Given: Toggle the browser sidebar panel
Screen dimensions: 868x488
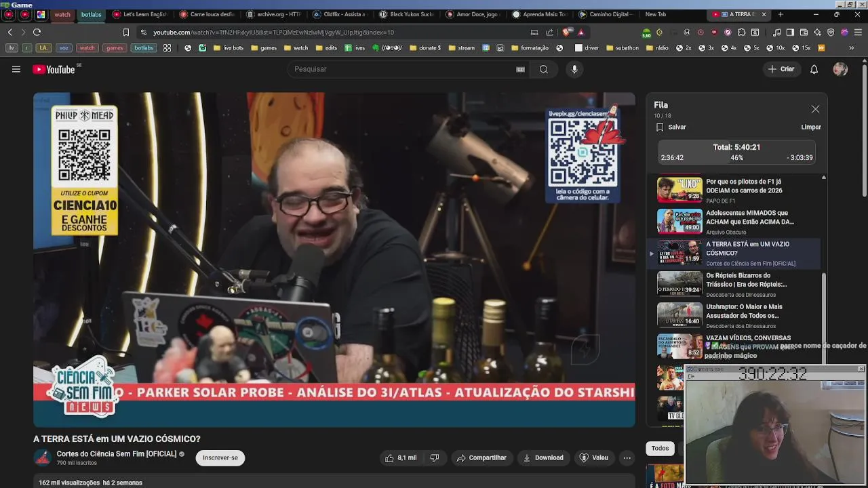Looking at the screenshot, I should [790, 32].
